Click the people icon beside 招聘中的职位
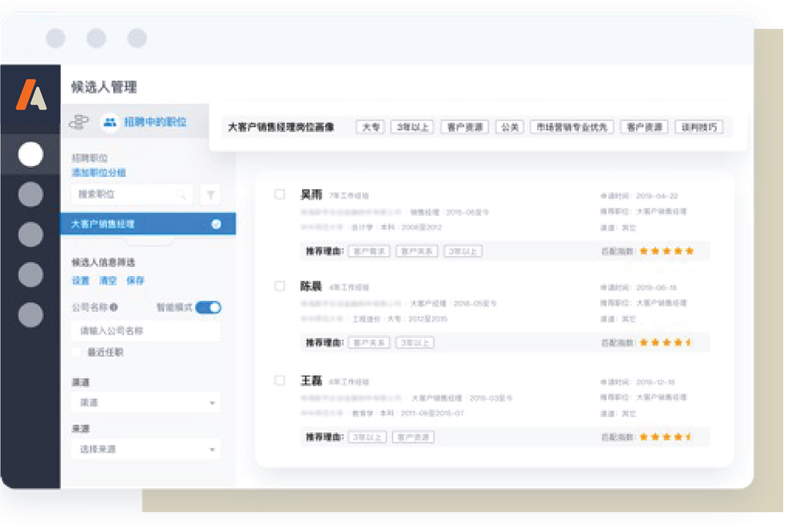 109,123
